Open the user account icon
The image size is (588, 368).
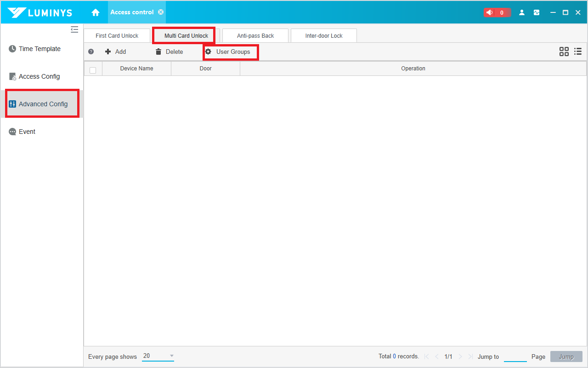522,12
